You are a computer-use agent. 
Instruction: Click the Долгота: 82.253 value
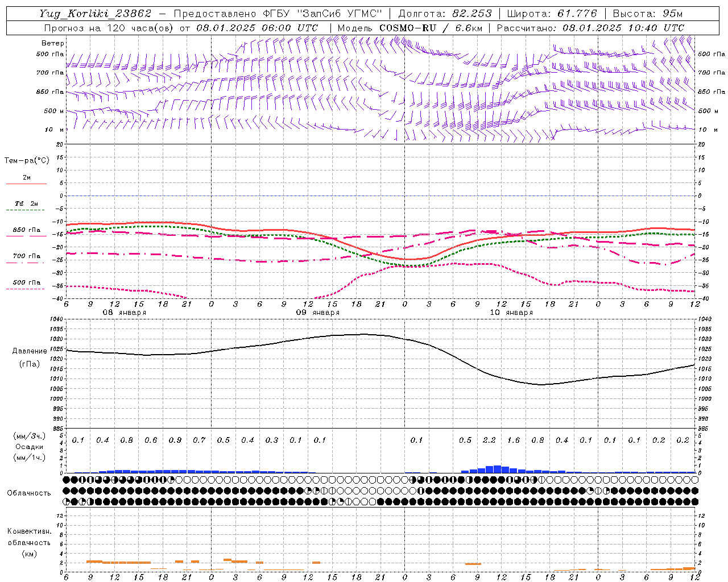[x=446, y=14]
